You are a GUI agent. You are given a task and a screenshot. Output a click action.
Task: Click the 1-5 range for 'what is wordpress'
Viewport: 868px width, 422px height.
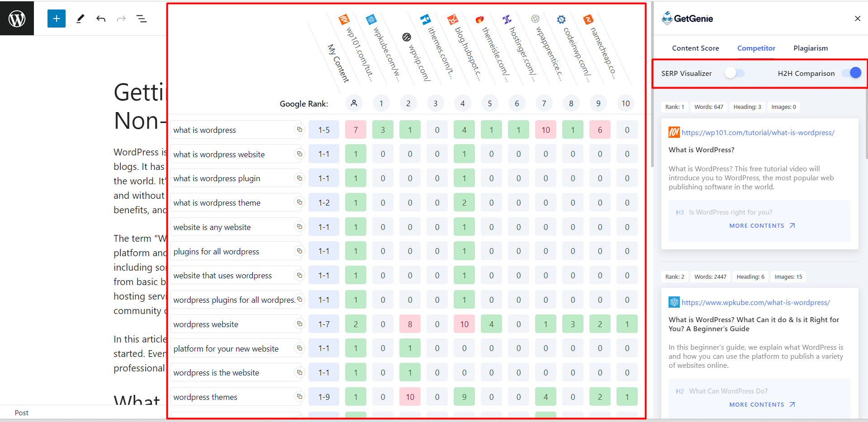click(324, 130)
